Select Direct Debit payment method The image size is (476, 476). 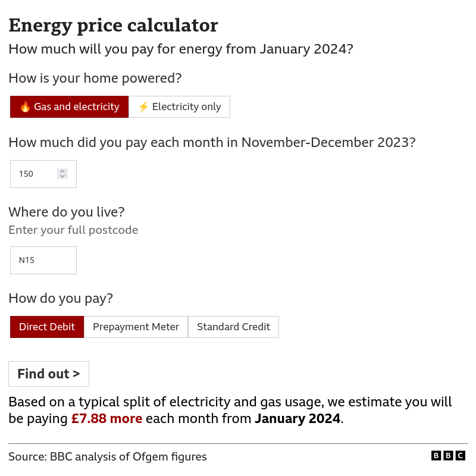[x=47, y=327]
